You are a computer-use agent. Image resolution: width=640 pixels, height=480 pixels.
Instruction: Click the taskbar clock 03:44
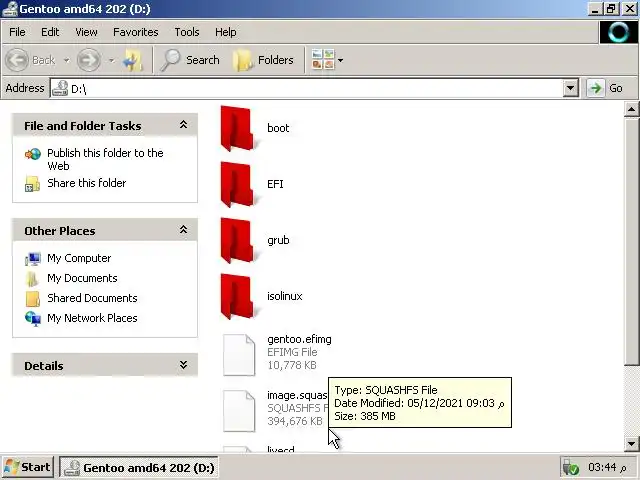point(607,467)
